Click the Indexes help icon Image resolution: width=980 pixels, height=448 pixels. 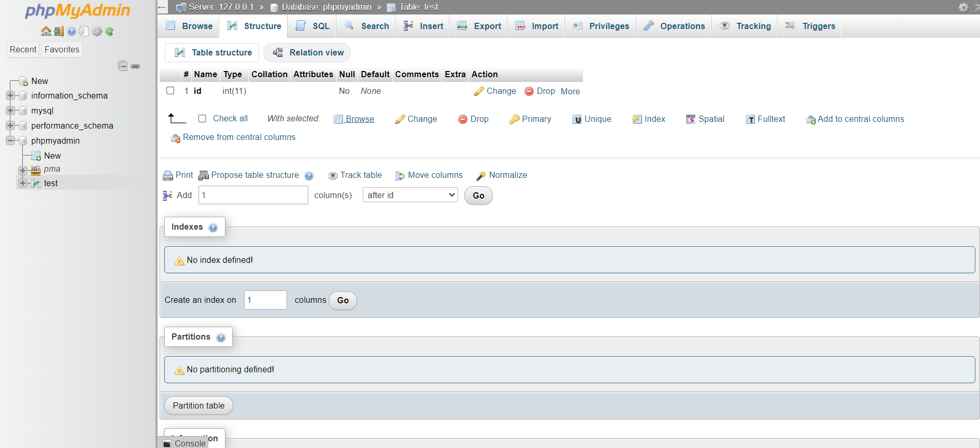click(x=213, y=228)
